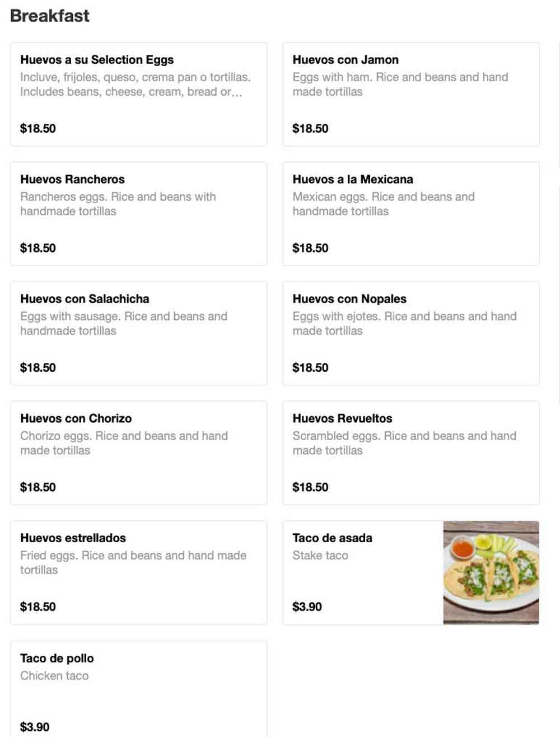Choose Huevos con Chorizo item
This screenshot has height=737, width=560.
pos(139,453)
